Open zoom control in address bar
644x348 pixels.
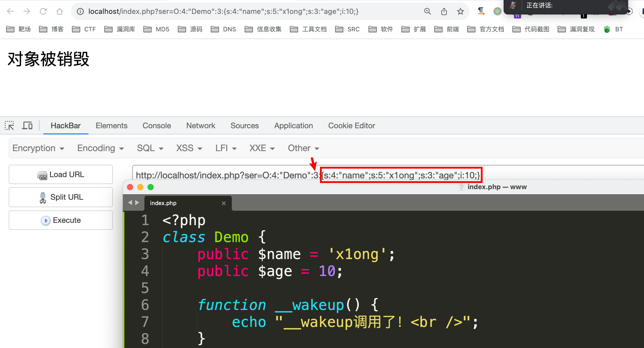427,11
